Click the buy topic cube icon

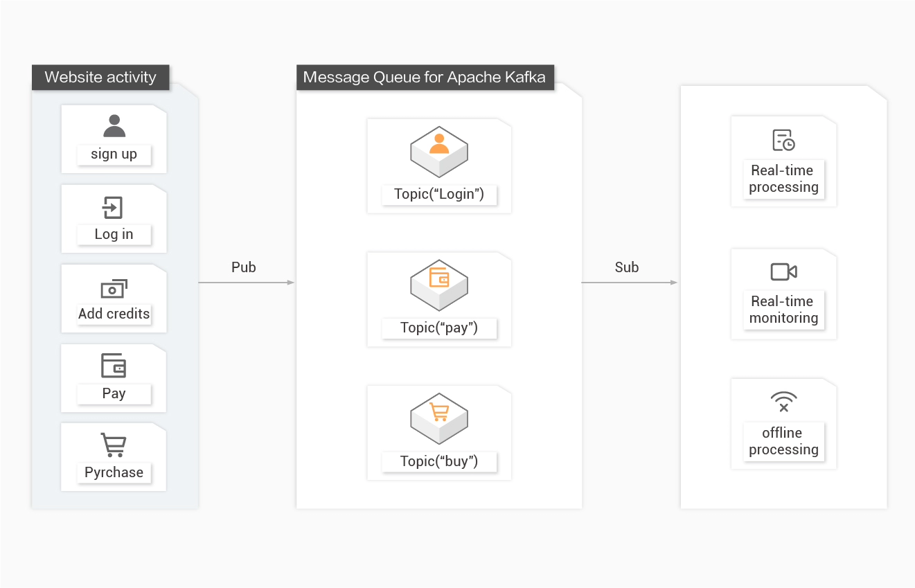[438, 418]
